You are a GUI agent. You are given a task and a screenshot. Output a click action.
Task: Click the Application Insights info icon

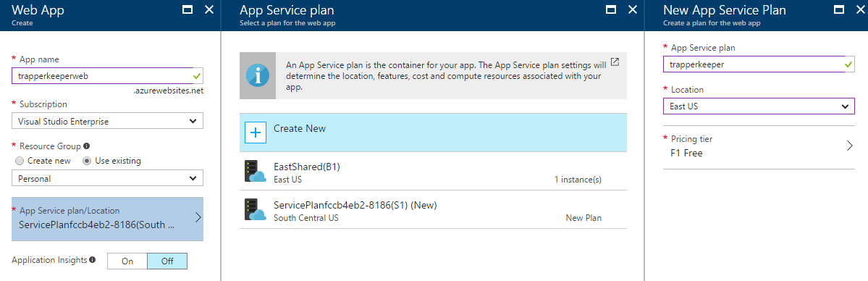93,259
